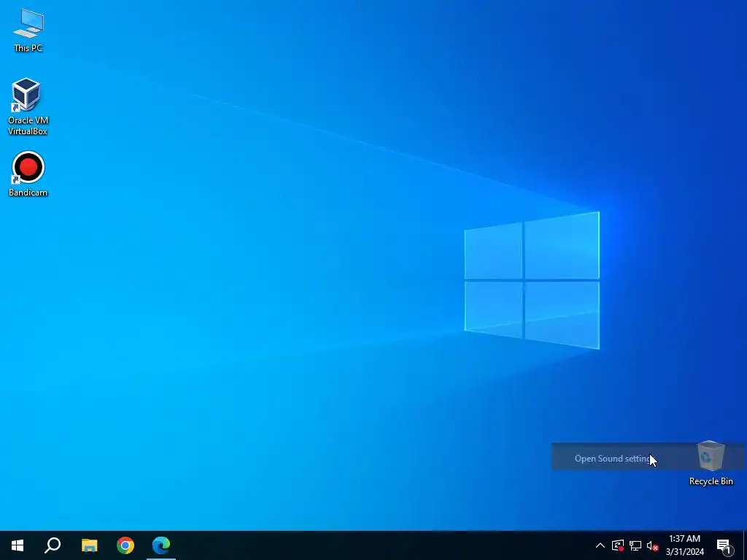Click the muted speaker volume icon
The image size is (747, 560).
click(652, 545)
